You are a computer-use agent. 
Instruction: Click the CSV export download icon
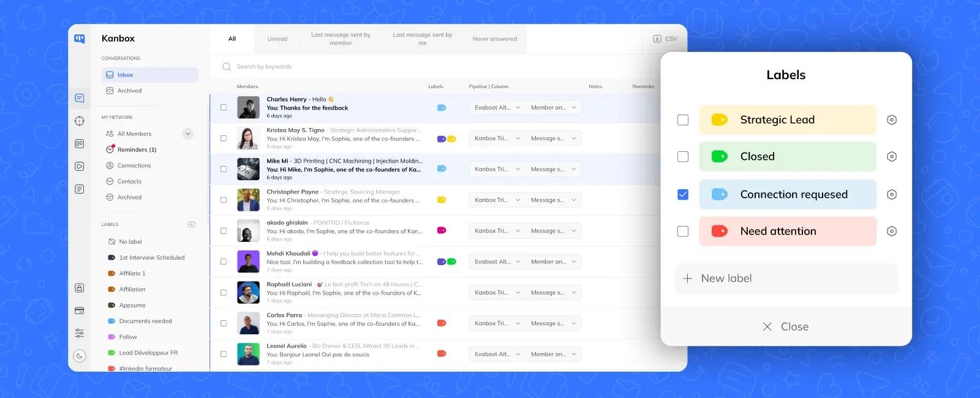click(x=657, y=39)
